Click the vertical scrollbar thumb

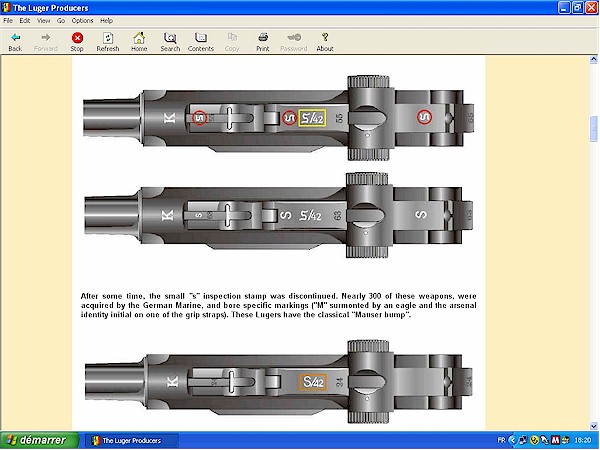click(593, 129)
